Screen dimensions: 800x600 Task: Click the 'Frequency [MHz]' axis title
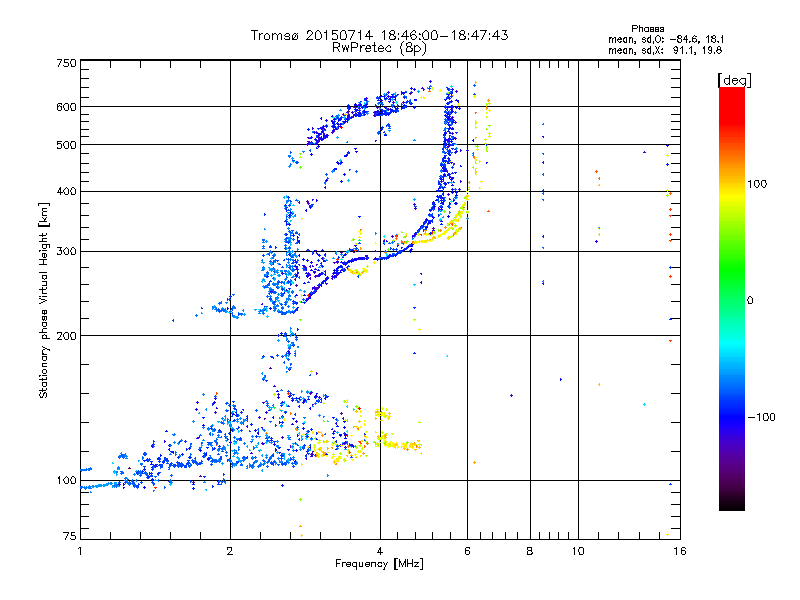point(379,564)
